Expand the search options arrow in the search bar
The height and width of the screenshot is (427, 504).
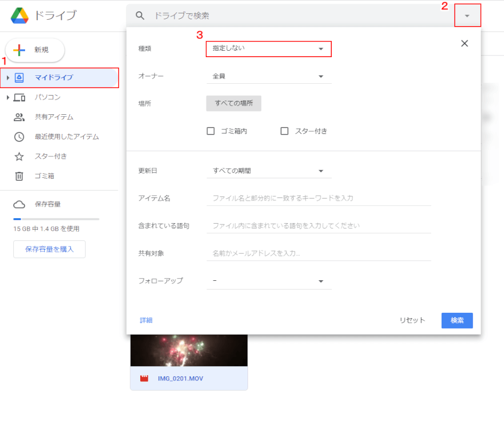(x=467, y=15)
